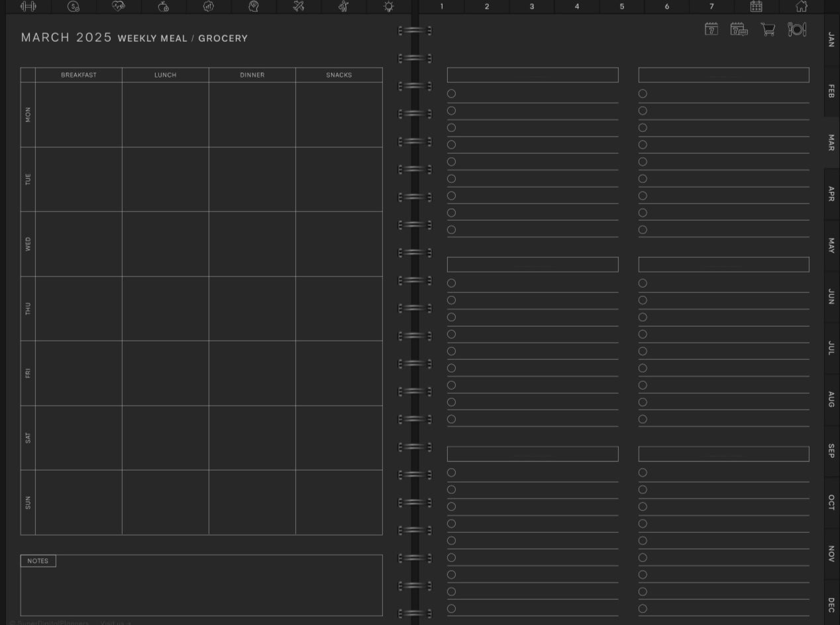Go to the home index page
This screenshot has width=840, height=625.
[x=801, y=7]
